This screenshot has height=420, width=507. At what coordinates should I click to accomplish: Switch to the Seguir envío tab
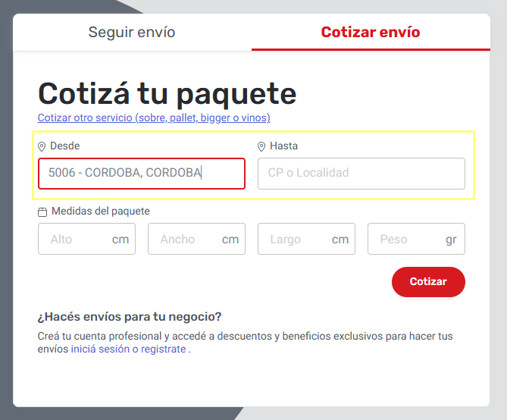(x=132, y=32)
